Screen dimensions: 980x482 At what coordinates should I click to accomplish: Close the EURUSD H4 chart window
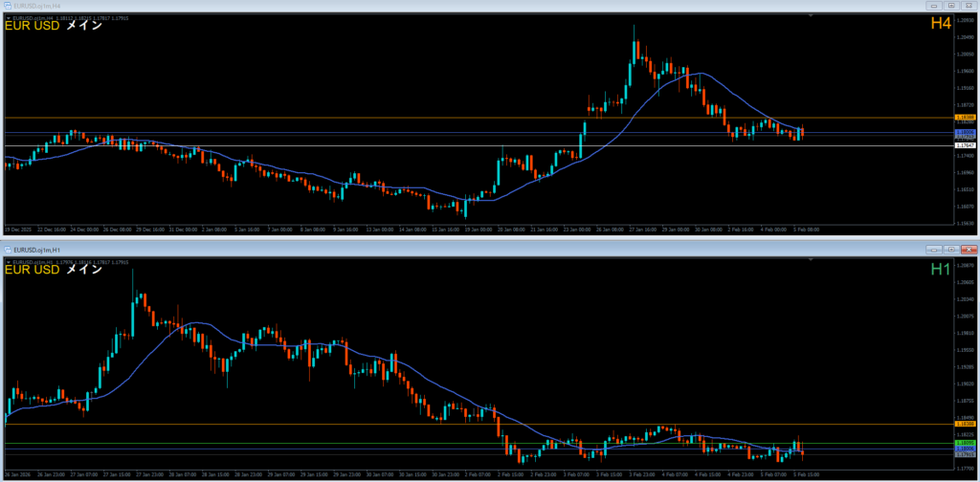tap(969, 5)
